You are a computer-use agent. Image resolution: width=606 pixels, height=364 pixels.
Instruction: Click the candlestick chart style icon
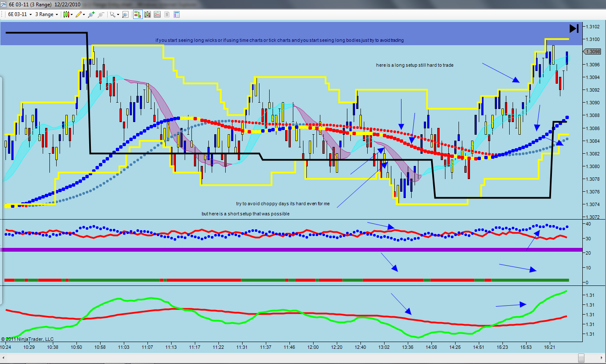point(66,14)
